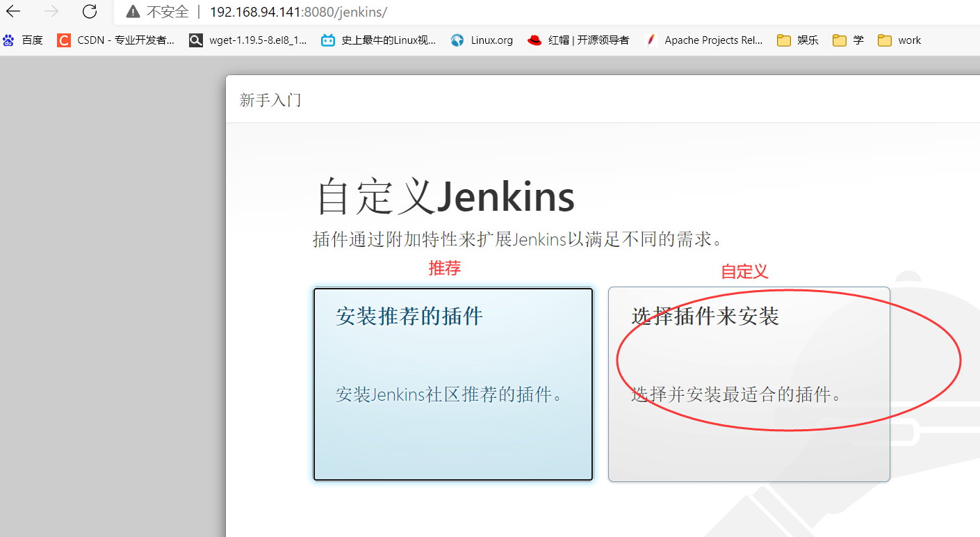The height and width of the screenshot is (537, 980).
Task: Choose 选择插件来安装 option card
Action: (749, 384)
